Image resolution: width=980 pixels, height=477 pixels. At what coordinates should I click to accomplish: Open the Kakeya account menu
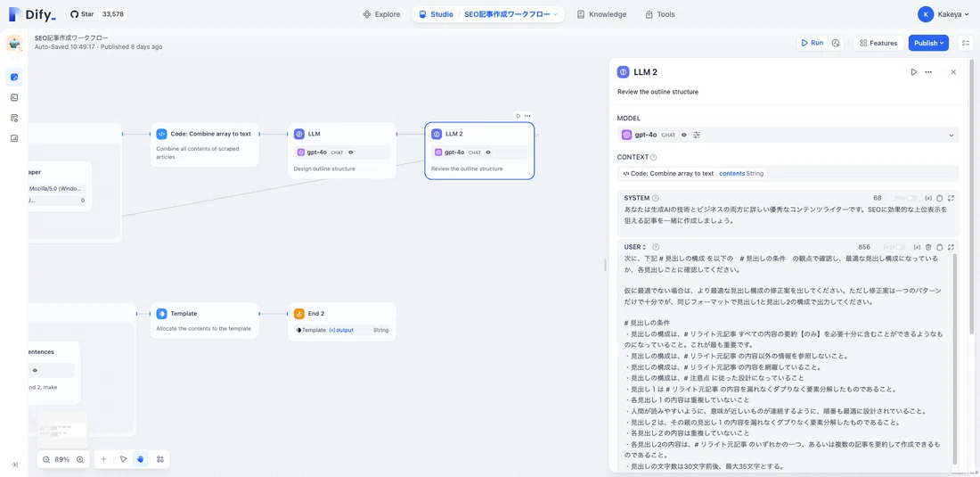point(944,14)
